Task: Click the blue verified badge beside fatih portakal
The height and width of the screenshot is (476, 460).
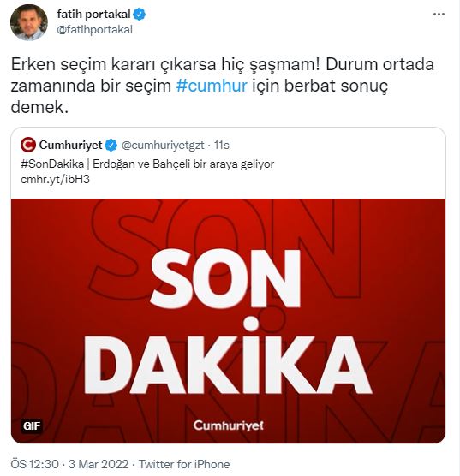Action: coord(140,15)
